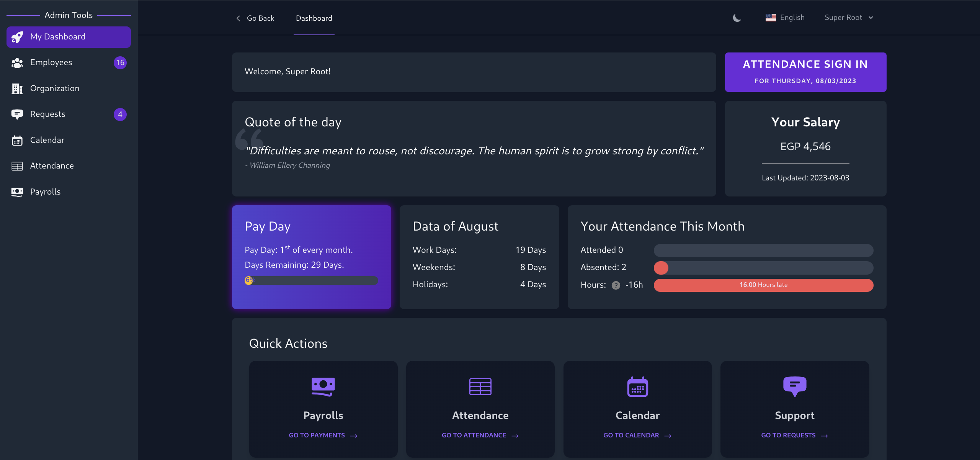Expand the Super Root account menu
Image resolution: width=980 pixels, height=460 pixels.
tap(848, 17)
